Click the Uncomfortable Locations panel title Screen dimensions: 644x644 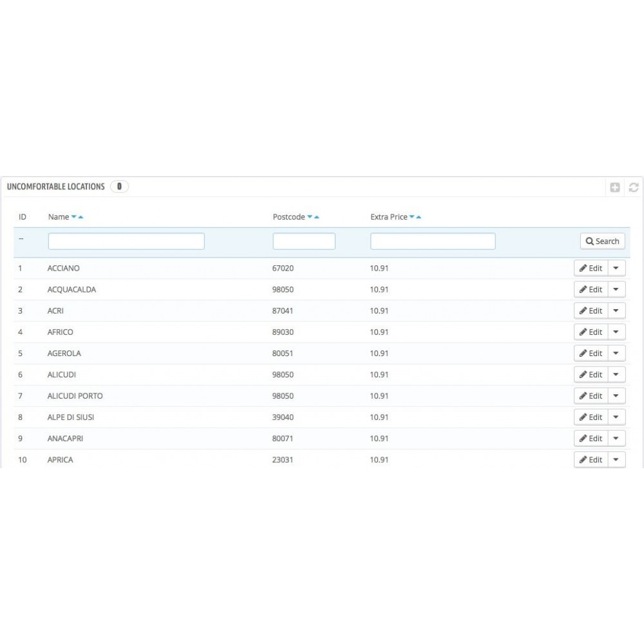coord(56,187)
